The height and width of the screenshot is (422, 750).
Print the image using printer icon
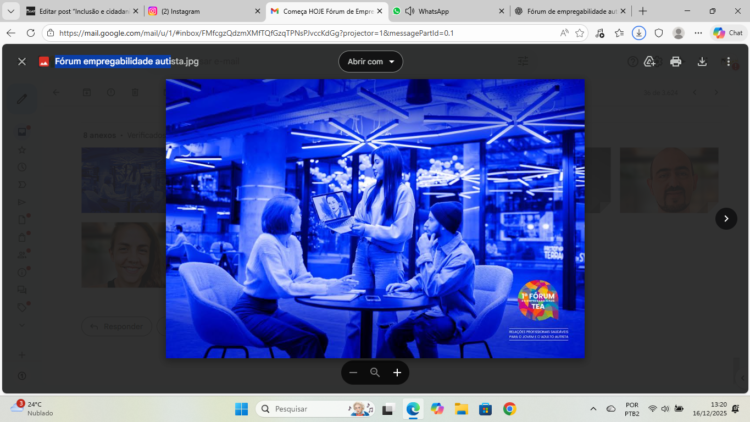tap(675, 61)
